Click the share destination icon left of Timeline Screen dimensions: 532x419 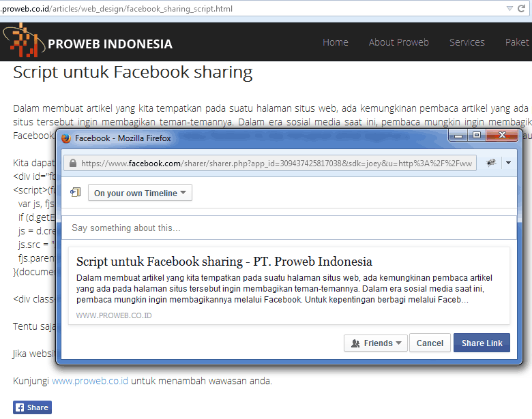click(x=75, y=193)
